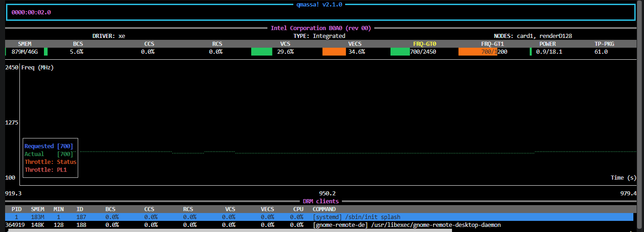The width and height of the screenshot is (644, 232).
Task: Click the Intel Corporation B0A0 device title
Action: tap(321, 28)
